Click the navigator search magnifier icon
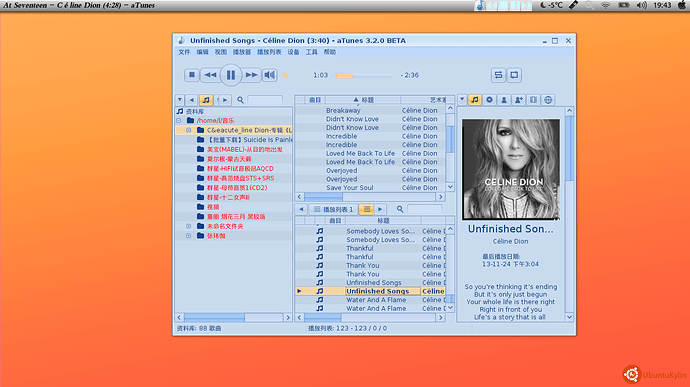 click(x=240, y=100)
